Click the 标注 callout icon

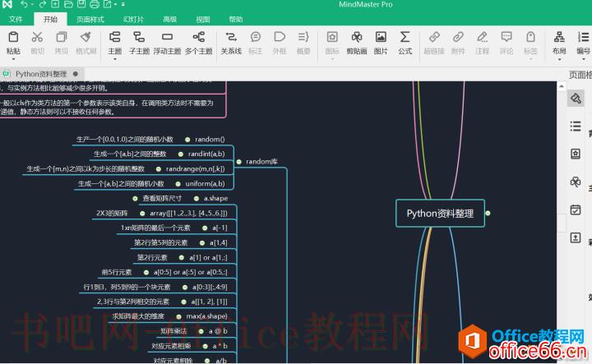click(256, 37)
